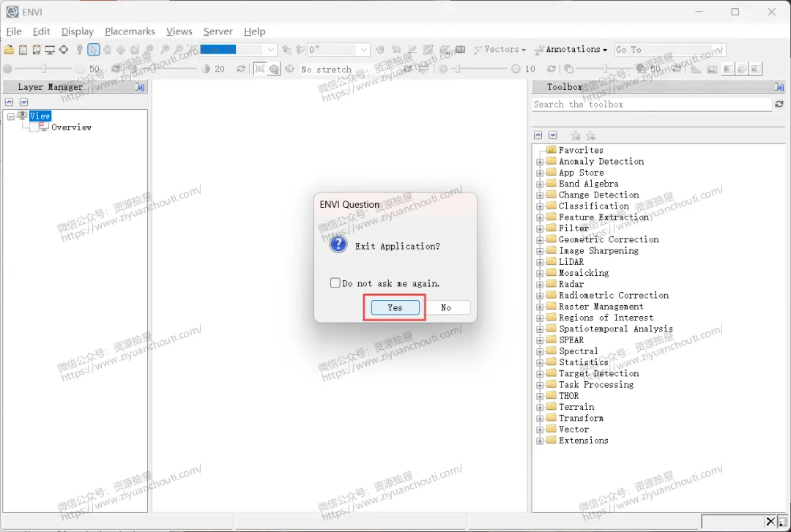The width and height of the screenshot is (791, 532).
Task: Click reset icon next to brightness/contrast sliders
Action: [241, 69]
